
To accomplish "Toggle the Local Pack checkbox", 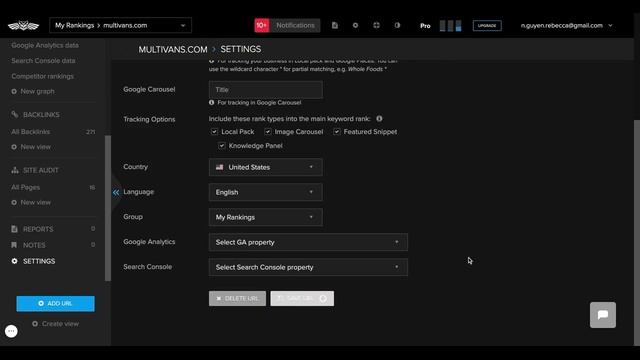I will tap(214, 131).
